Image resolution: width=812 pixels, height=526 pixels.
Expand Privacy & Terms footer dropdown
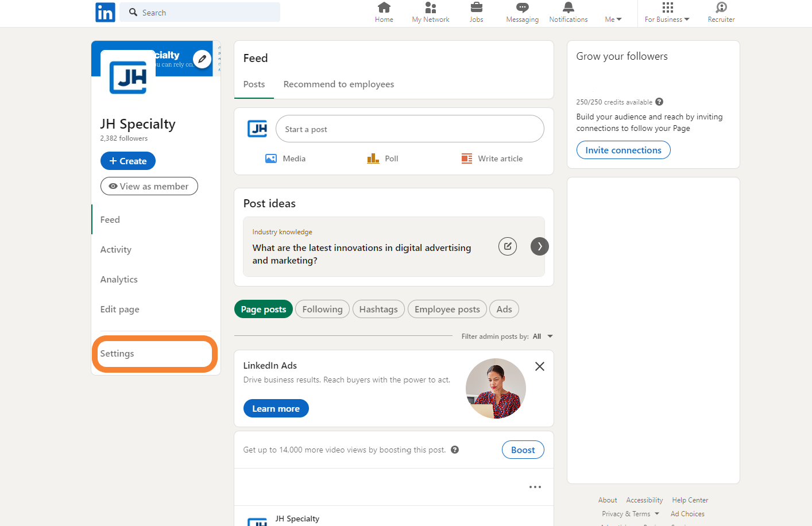(631, 514)
